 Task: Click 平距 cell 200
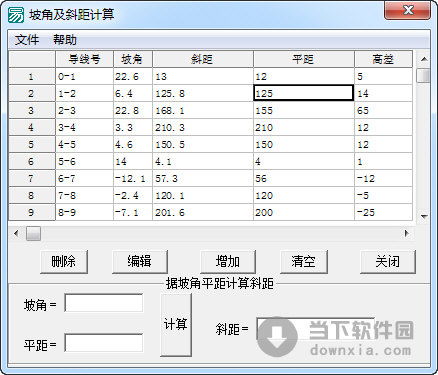coord(304,213)
